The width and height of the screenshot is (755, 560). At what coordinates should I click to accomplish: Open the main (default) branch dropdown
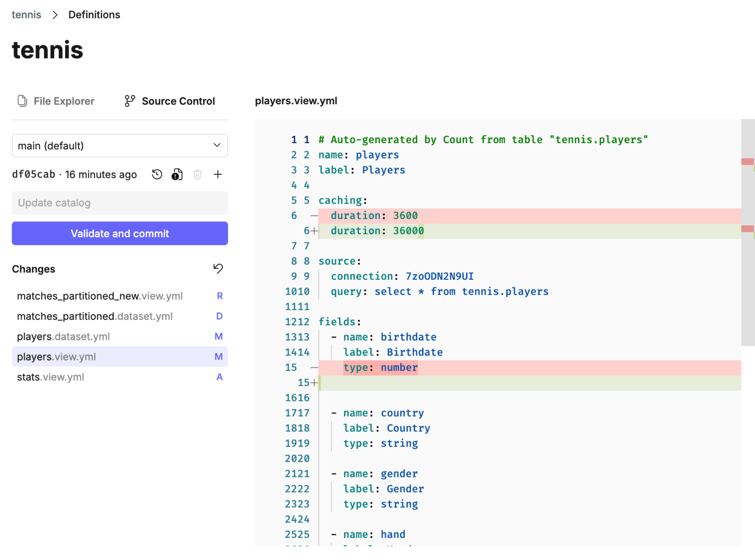pos(120,146)
